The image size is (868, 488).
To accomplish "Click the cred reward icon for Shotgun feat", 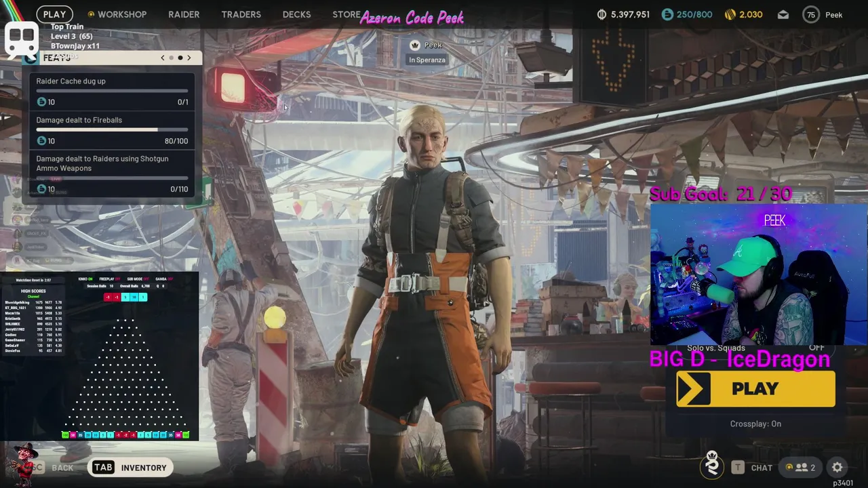I will coord(41,189).
